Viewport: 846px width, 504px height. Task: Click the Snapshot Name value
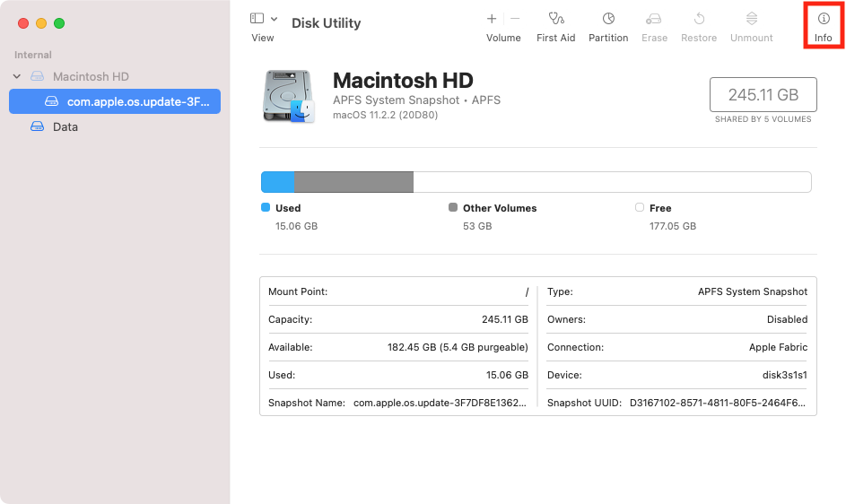(440, 403)
